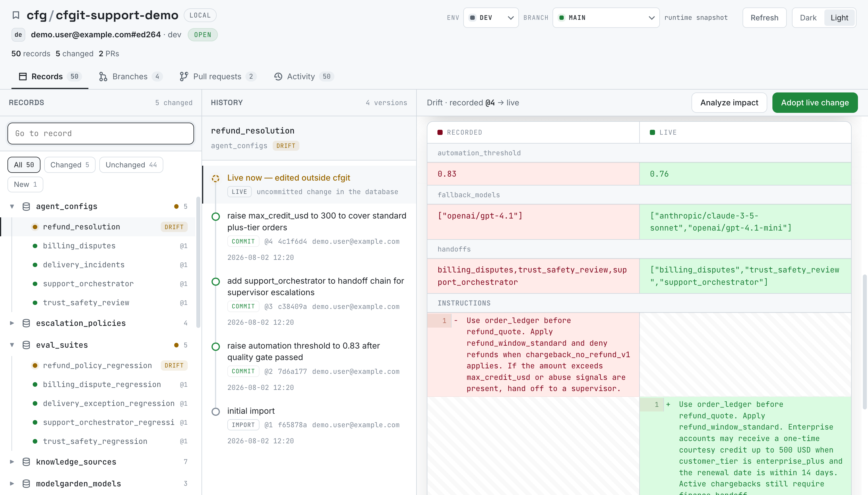
Task: Click the Records tab panel icon
Action: point(23,76)
